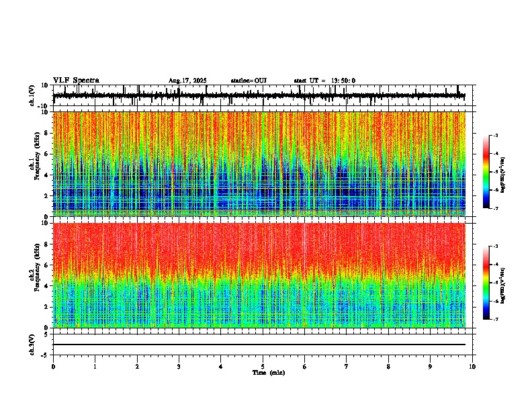Click the time axis tick label '0'

coord(53,367)
